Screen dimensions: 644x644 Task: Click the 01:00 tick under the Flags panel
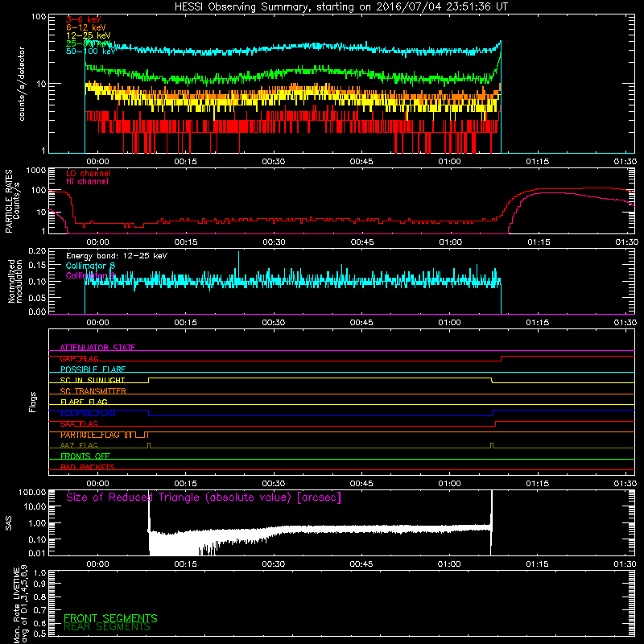click(x=449, y=484)
